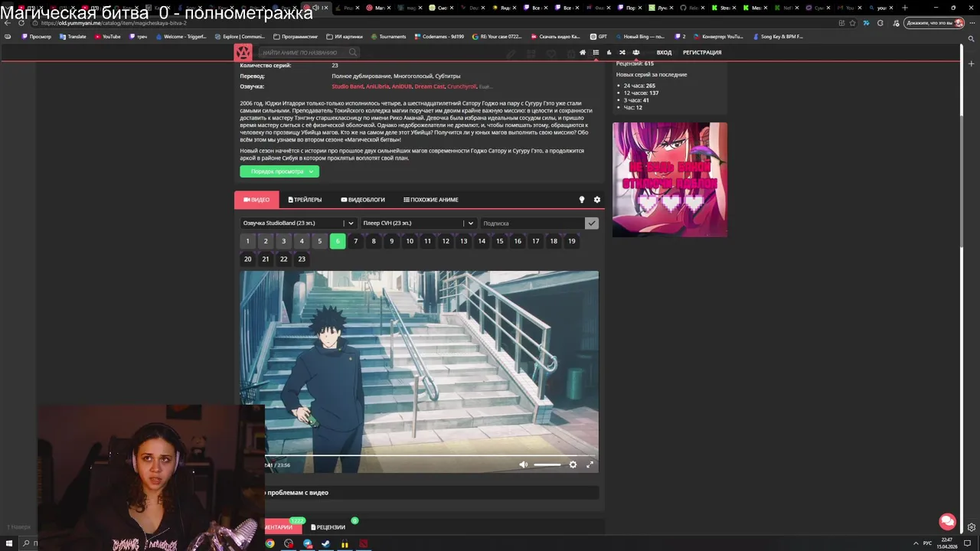Open the YouTube bookmark

coord(107,36)
